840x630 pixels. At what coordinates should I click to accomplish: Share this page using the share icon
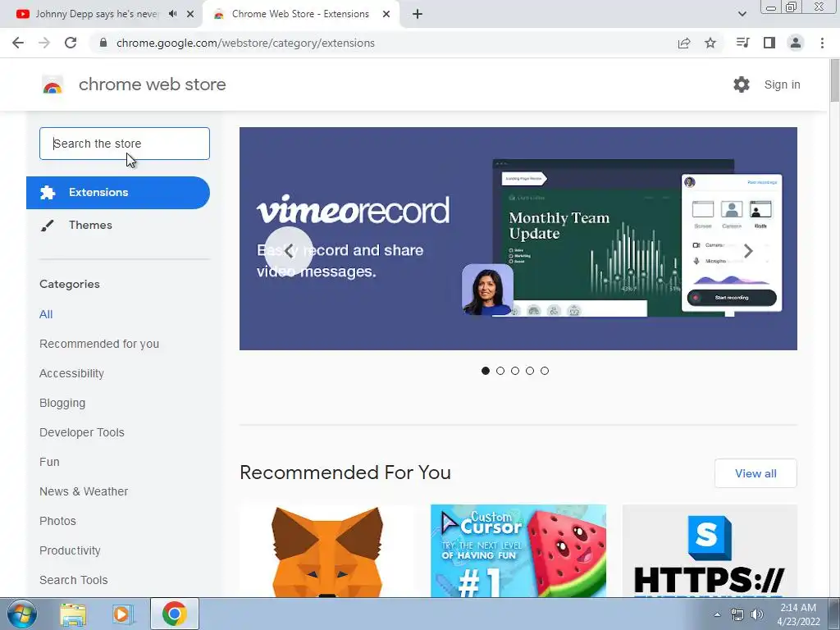pos(683,43)
